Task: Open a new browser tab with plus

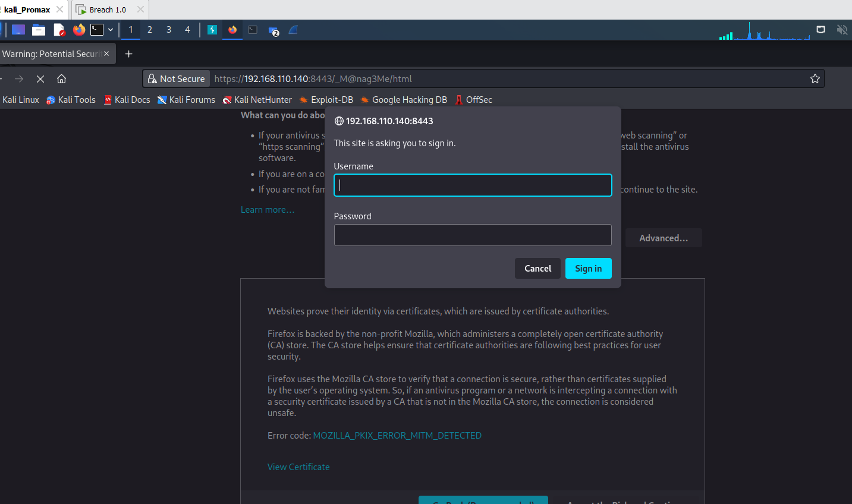Action: (x=128, y=54)
